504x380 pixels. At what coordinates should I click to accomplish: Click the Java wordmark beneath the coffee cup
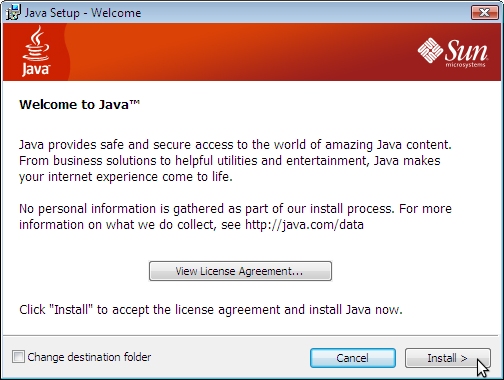[36, 69]
